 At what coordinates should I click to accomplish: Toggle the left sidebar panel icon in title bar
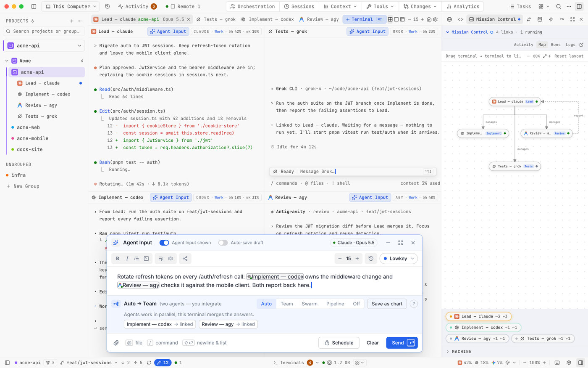coord(34,6)
